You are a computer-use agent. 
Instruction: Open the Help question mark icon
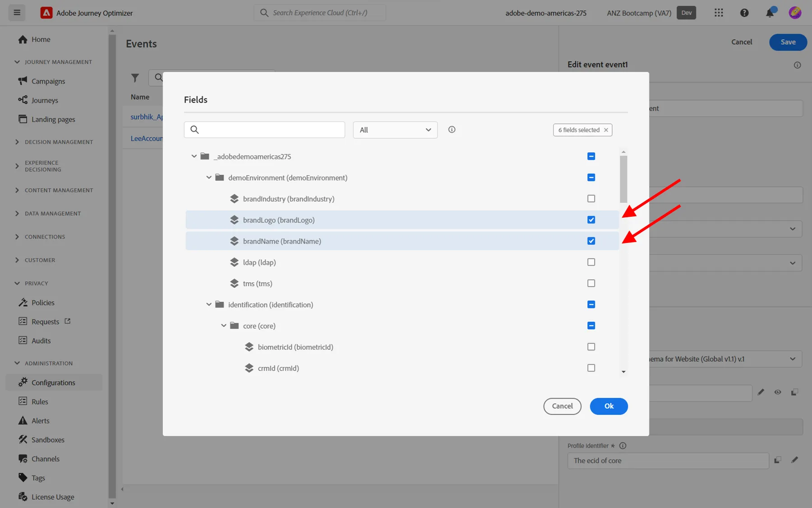click(744, 13)
